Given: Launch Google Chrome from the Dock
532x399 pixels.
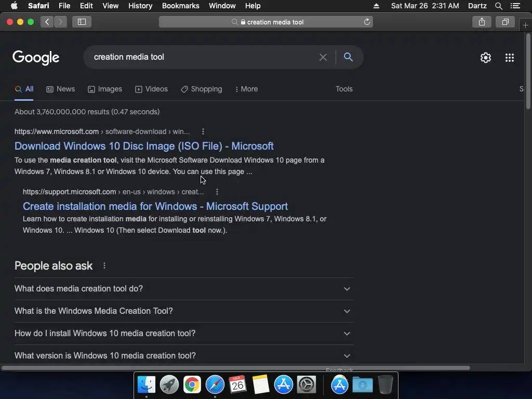Looking at the screenshot, I should [192, 385].
